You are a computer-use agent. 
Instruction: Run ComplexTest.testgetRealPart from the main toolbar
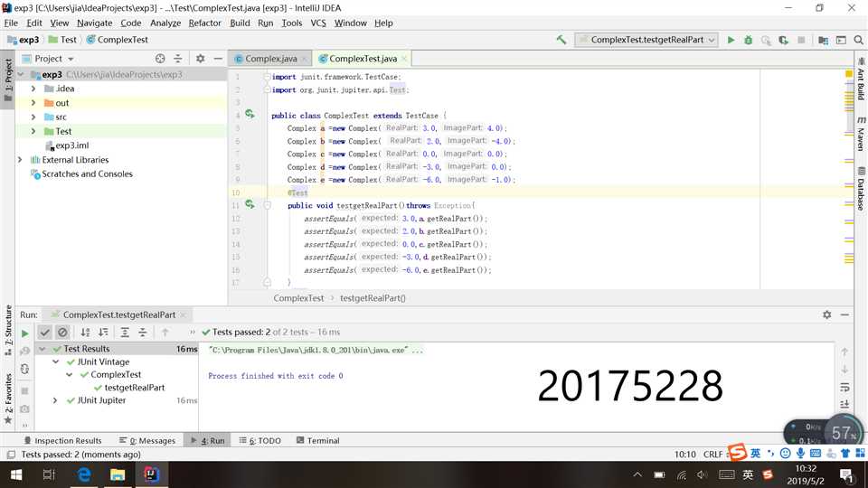tap(731, 40)
